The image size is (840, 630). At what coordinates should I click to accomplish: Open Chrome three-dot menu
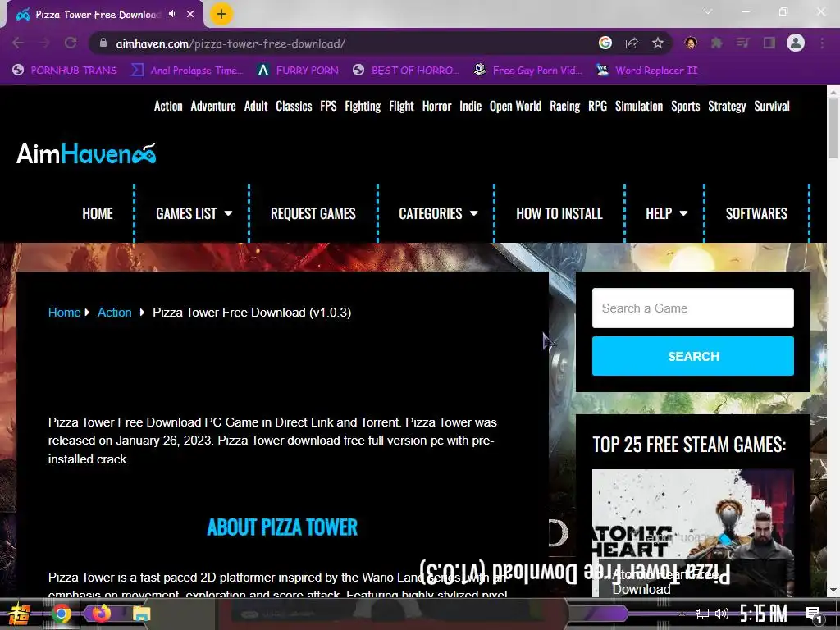(x=822, y=43)
